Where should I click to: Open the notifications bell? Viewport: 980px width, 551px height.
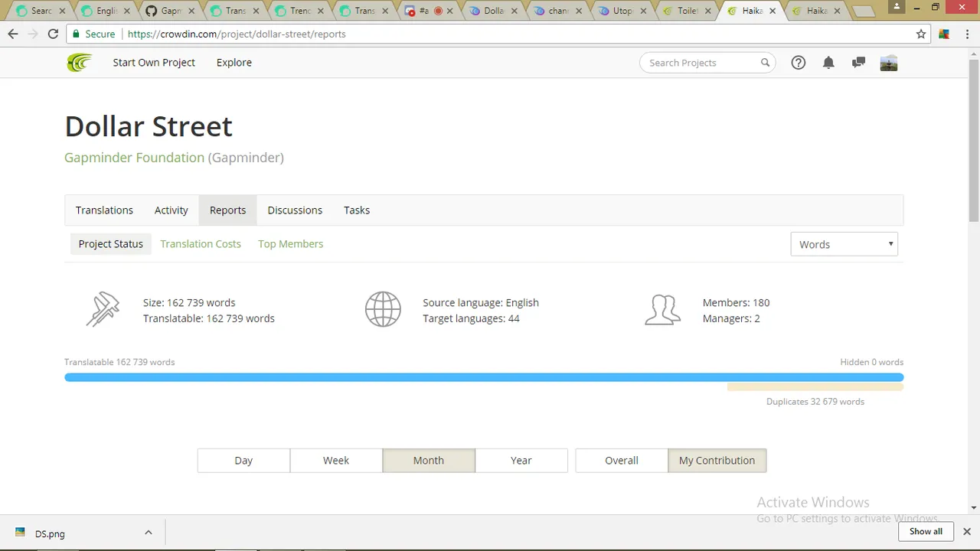tap(828, 63)
